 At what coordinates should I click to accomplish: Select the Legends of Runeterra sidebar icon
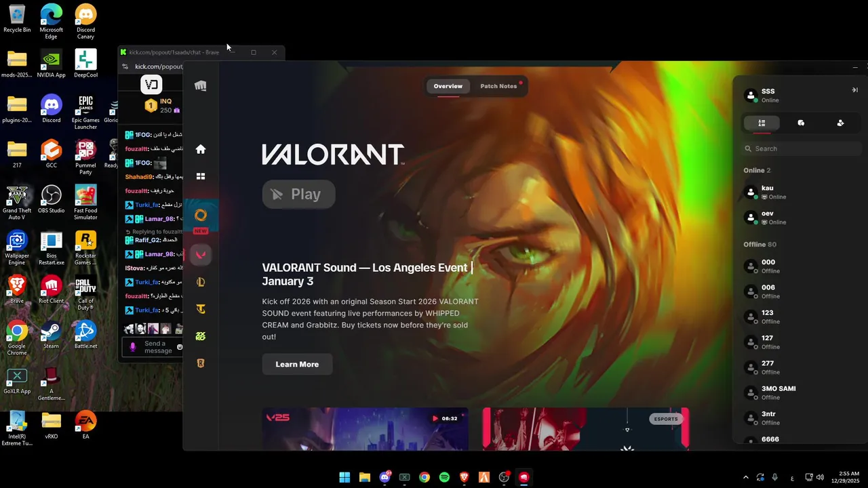pyautogui.click(x=201, y=363)
